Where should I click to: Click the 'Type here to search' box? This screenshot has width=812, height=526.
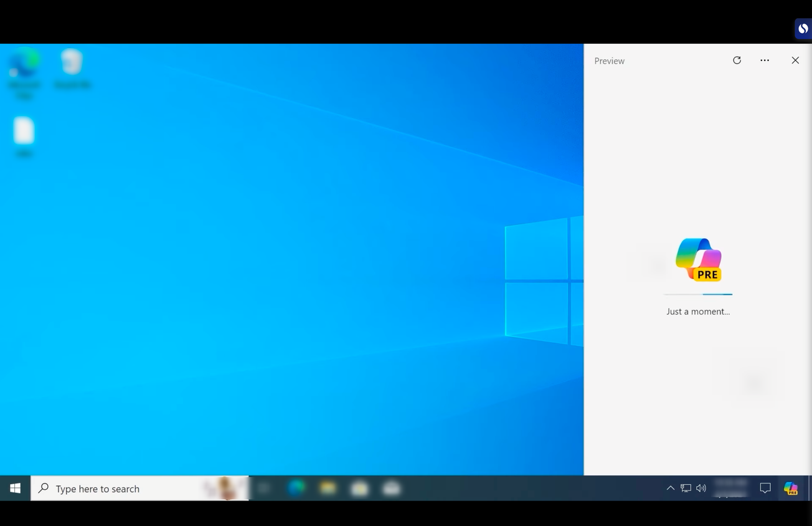pos(139,489)
